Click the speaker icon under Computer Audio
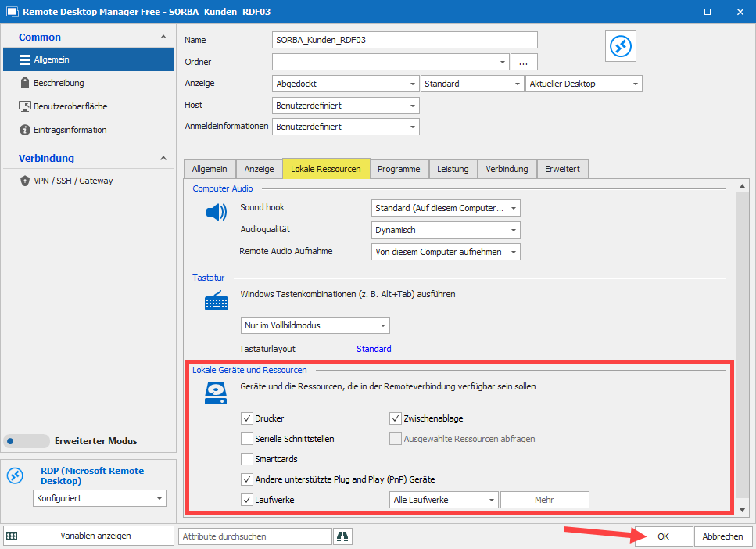Viewport: 756px width, 549px height. point(216,212)
